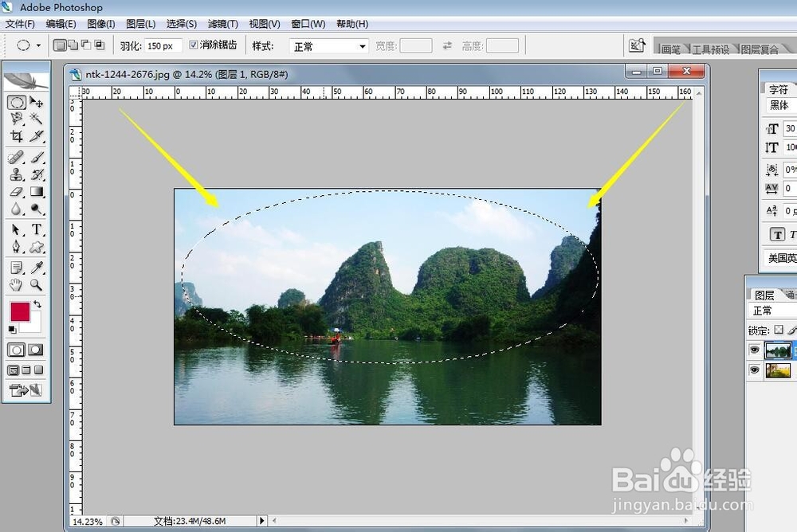Image resolution: width=797 pixels, height=532 pixels.
Task: Open the Help (帮助) menu
Action: point(352,24)
